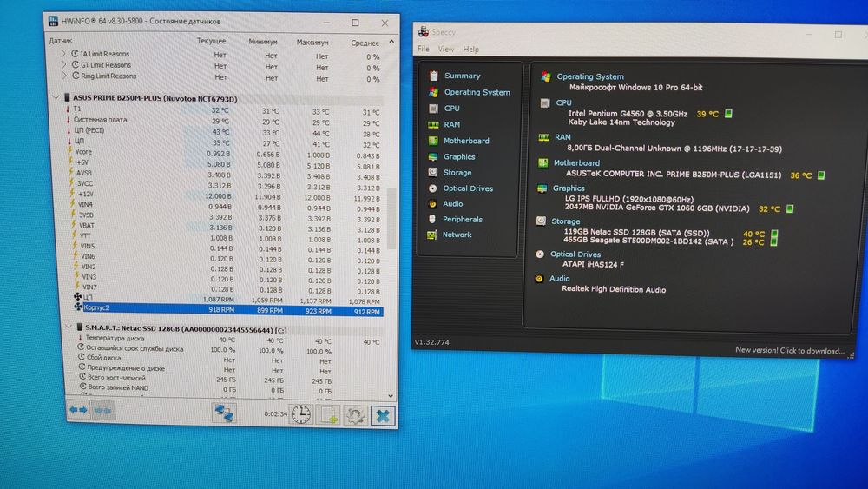Click HWiNFO expand-left-right arrows toolbar icon

[78, 410]
